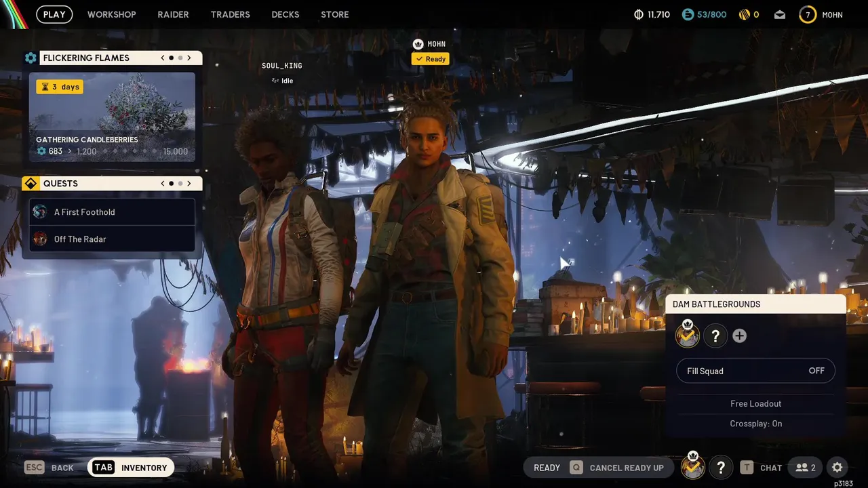Click the 683 candleberries progress value

pyautogui.click(x=56, y=151)
